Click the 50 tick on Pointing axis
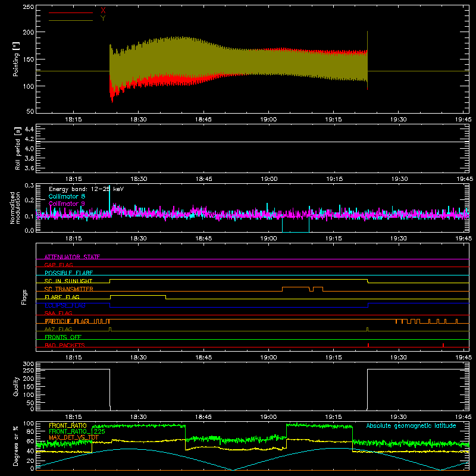This screenshot has width=476, height=476. tap(30, 111)
